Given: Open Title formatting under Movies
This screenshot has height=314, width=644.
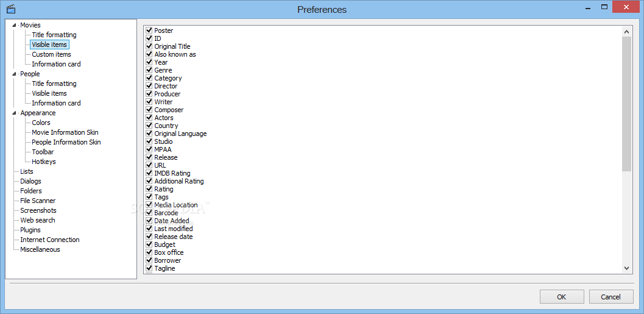Looking at the screenshot, I should tap(54, 35).
